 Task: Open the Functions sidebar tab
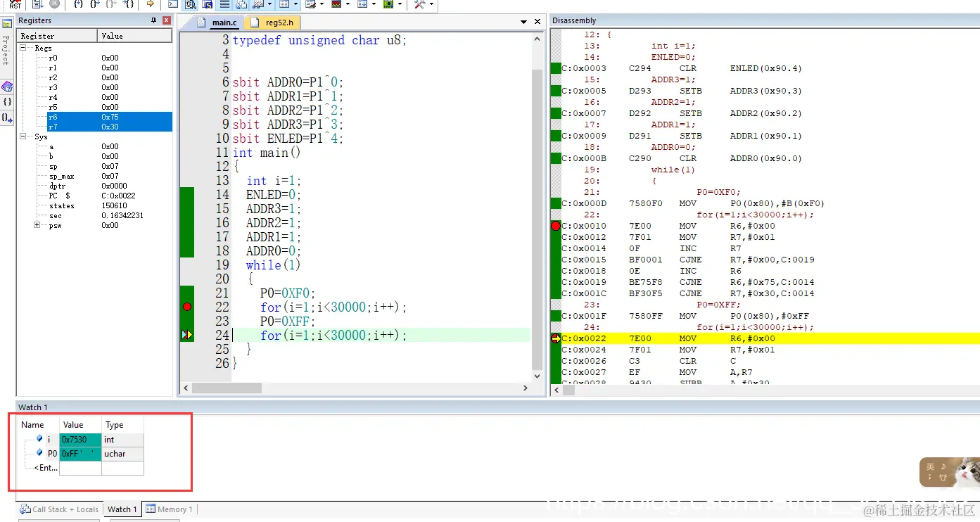7,102
